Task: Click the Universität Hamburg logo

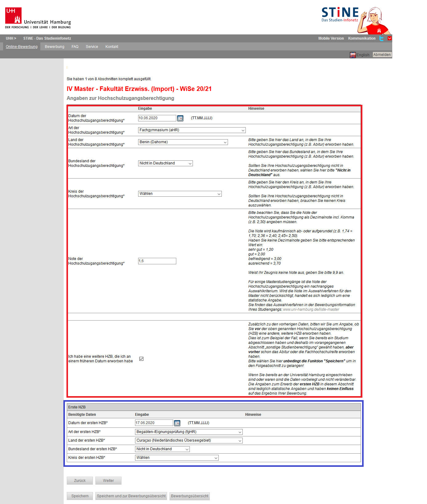Action: point(38,18)
